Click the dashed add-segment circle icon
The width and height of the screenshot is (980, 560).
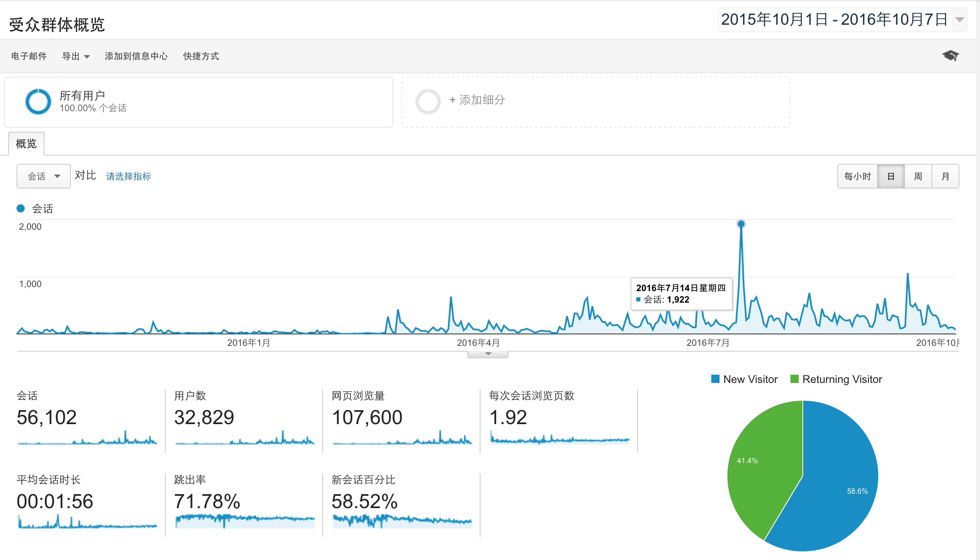[429, 100]
